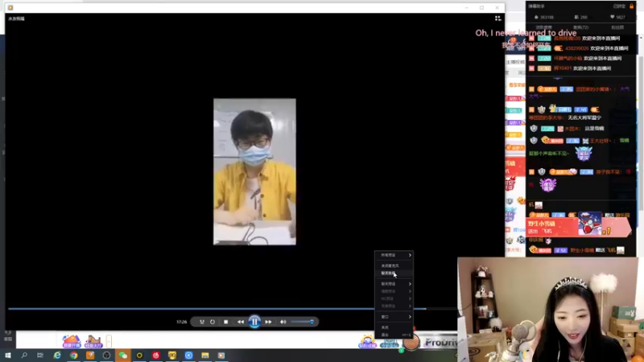
Task: Expand the first context menu submenu arrow
Action: (410, 255)
